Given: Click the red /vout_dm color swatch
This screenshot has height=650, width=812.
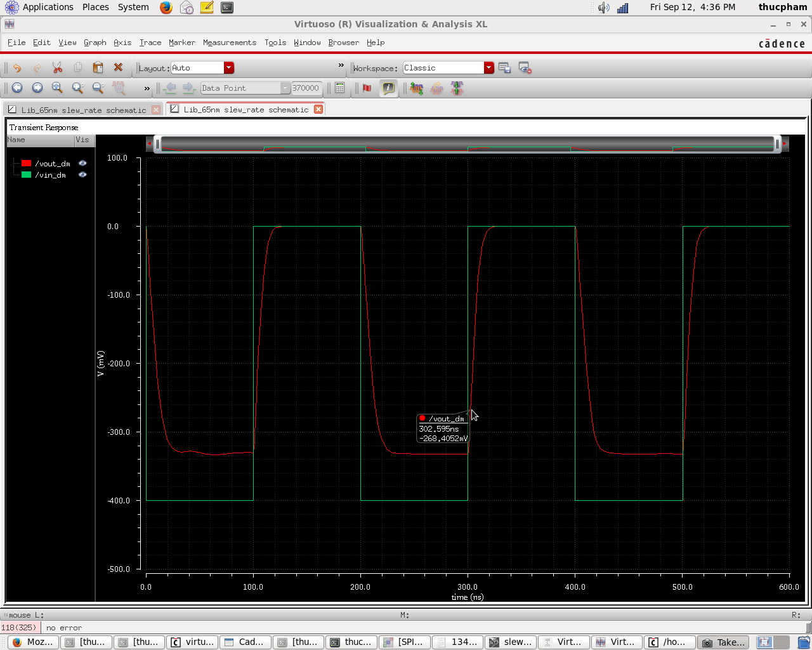Looking at the screenshot, I should pos(26,164).
